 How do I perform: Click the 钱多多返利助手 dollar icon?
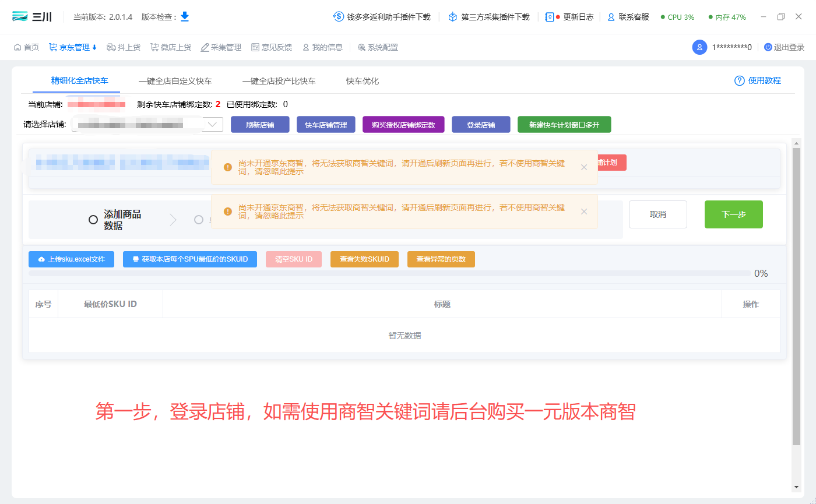338,17
